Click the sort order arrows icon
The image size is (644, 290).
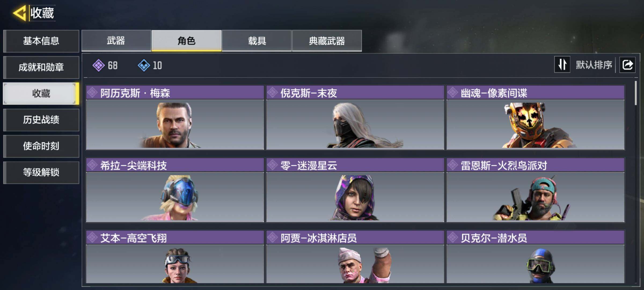(562, 64)
